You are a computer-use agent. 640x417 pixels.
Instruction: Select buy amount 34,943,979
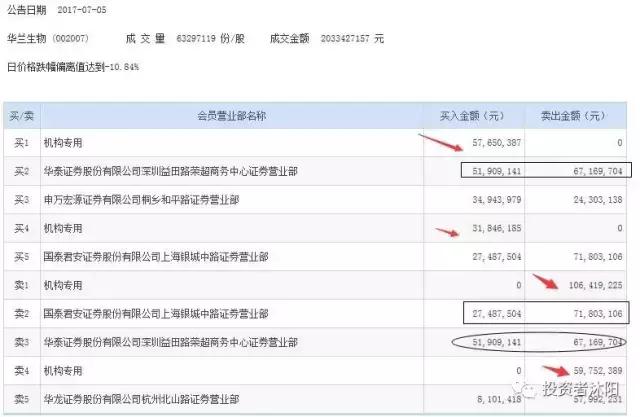(497, 200)
